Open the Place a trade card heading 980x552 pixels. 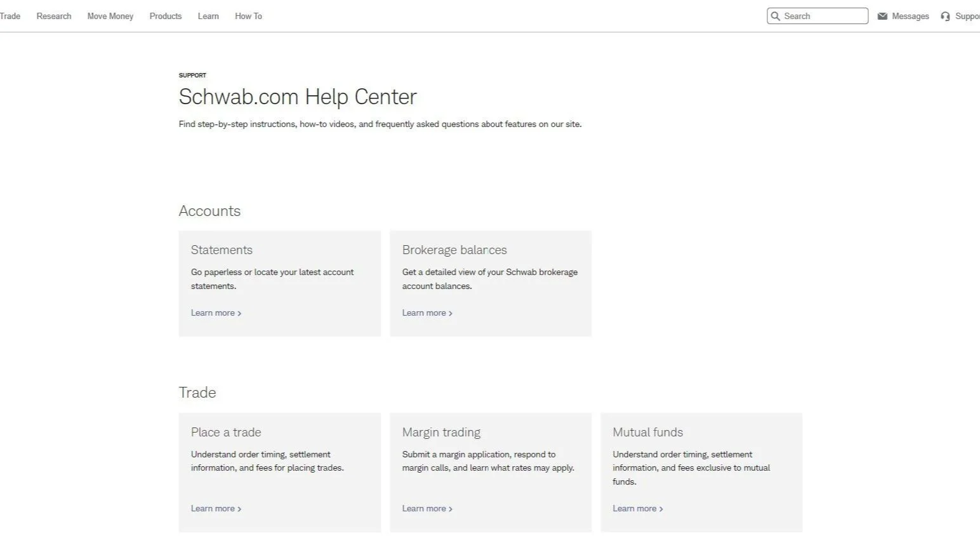point(226,432)
